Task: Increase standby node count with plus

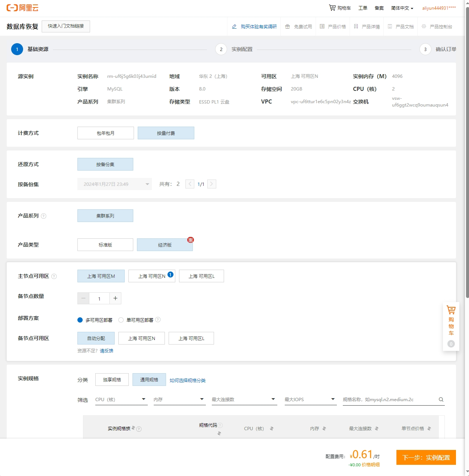Action: coord(115,298)
